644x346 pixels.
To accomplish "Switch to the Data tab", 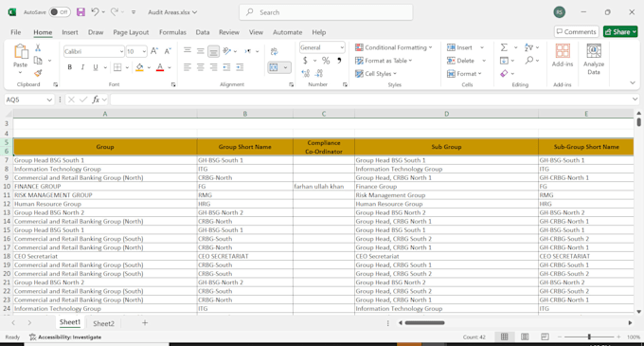I will [x=203, y=32].
